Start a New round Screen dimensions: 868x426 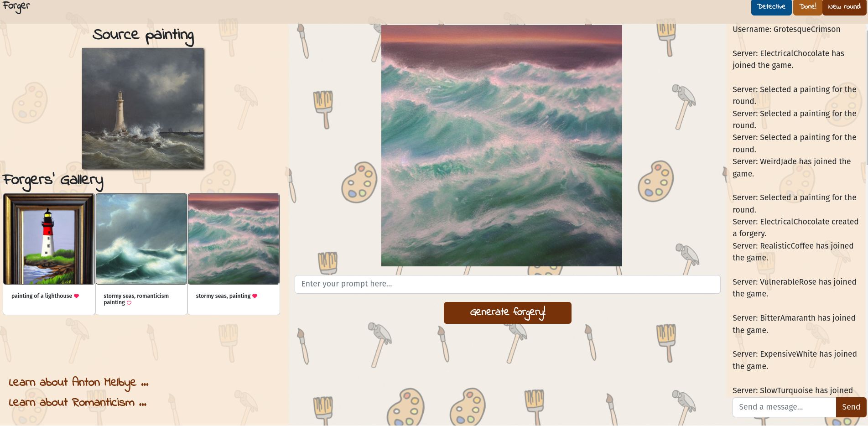[844, 7]
